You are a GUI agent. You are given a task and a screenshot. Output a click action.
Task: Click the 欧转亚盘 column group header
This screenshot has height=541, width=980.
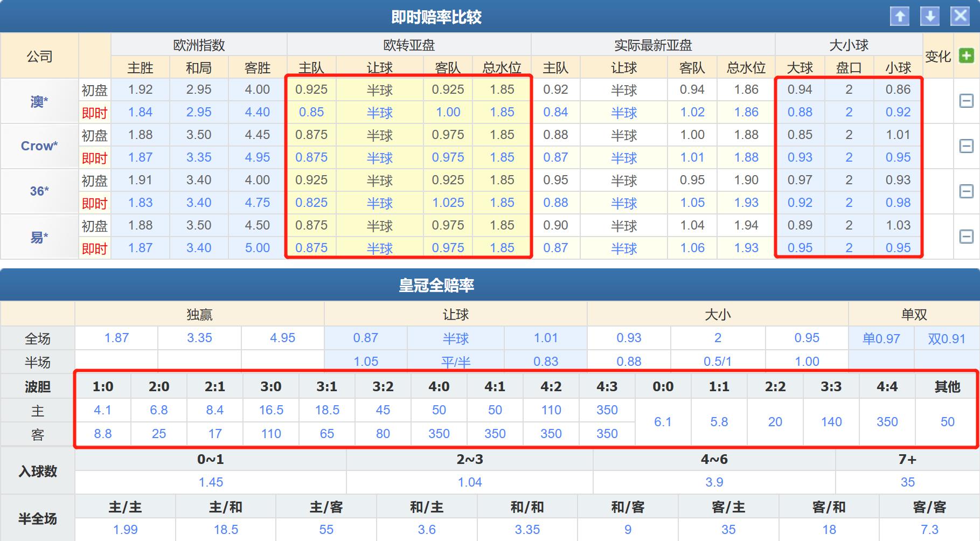(409, 45)
